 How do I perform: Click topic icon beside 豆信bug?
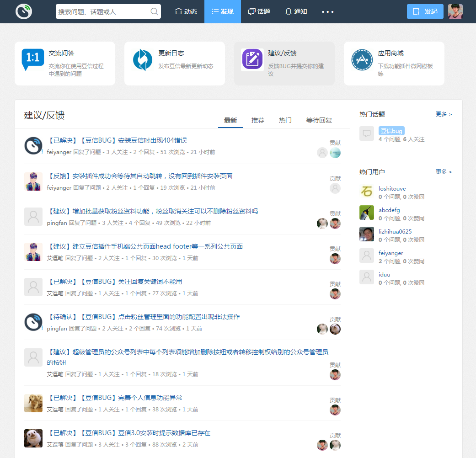(x=367, y=133)
